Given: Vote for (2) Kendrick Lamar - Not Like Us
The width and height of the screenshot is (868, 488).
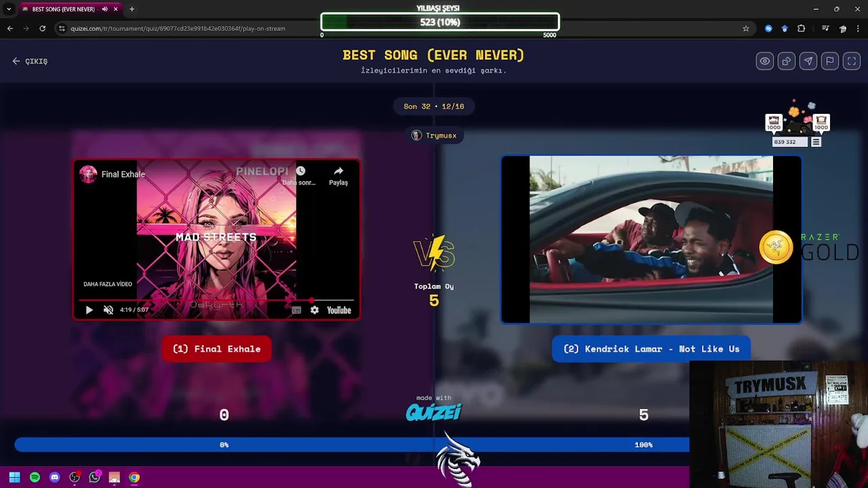Looking at the screenshot, I should 651,349.
